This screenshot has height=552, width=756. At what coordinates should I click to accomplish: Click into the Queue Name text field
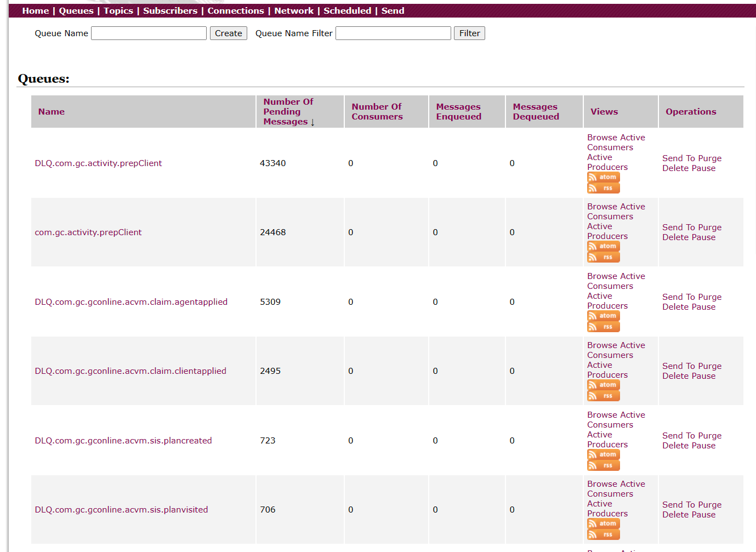tap(149, 33)
